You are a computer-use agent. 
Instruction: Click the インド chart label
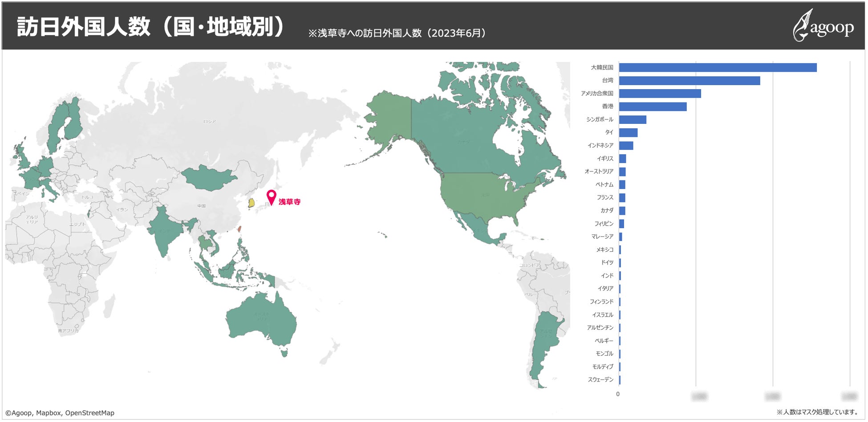point(607,275)
